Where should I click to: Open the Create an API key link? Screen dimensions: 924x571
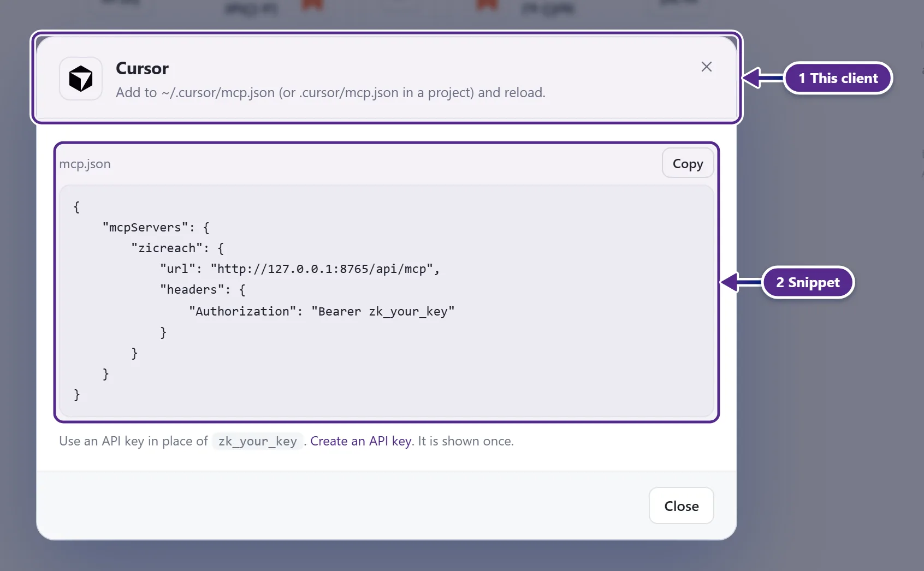361,441
